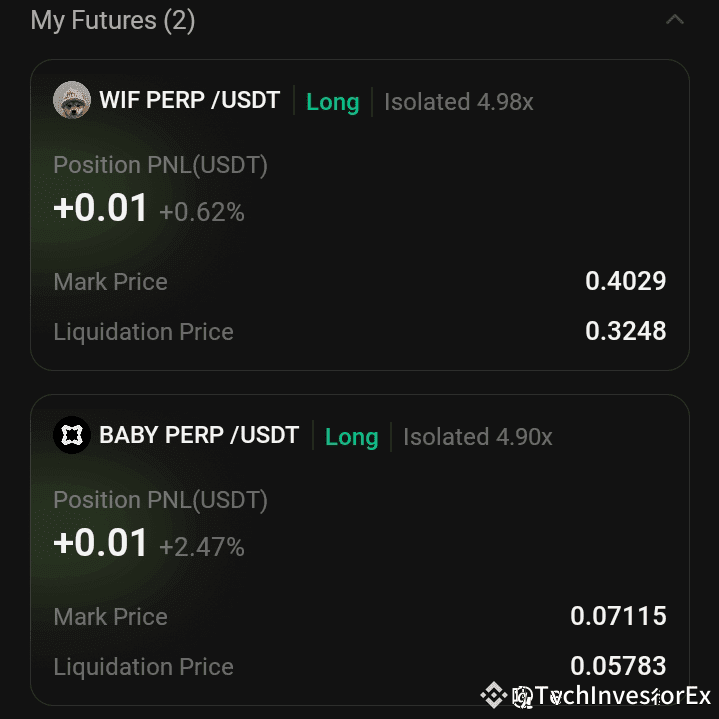Viewport: 719px width, 719px height.
Task: Click BABY PNL percentage +2.47%
Action: tap(202, 547)
